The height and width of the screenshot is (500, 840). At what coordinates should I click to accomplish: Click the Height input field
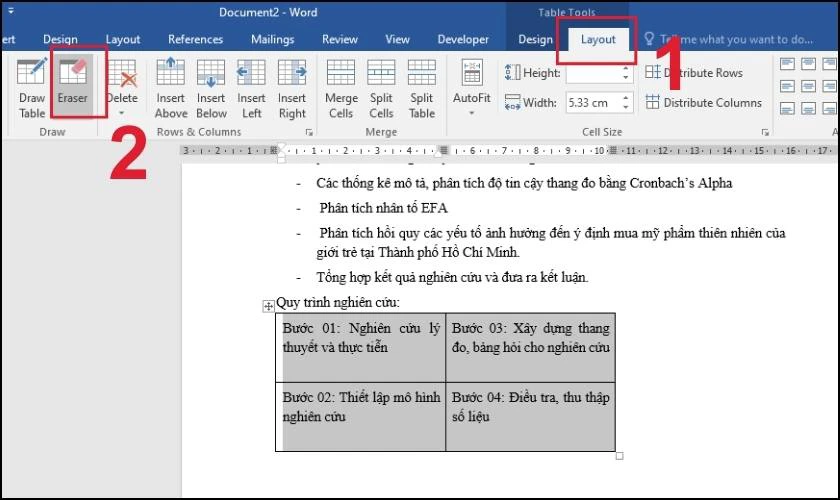coord(594,73)
